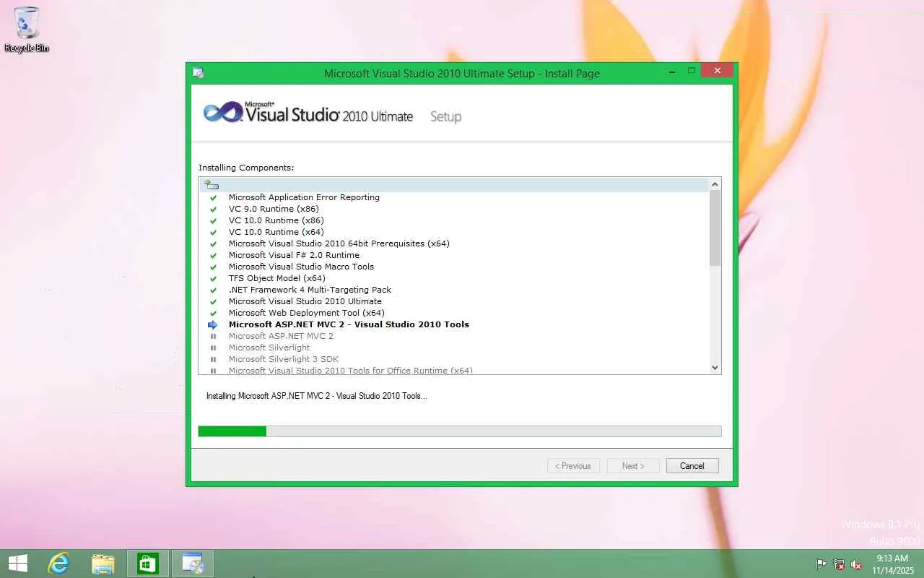Click the green check beside TFS Object Model (x64)
The width and height of the screenshot is (924, 578).
(x=213, y=278)
